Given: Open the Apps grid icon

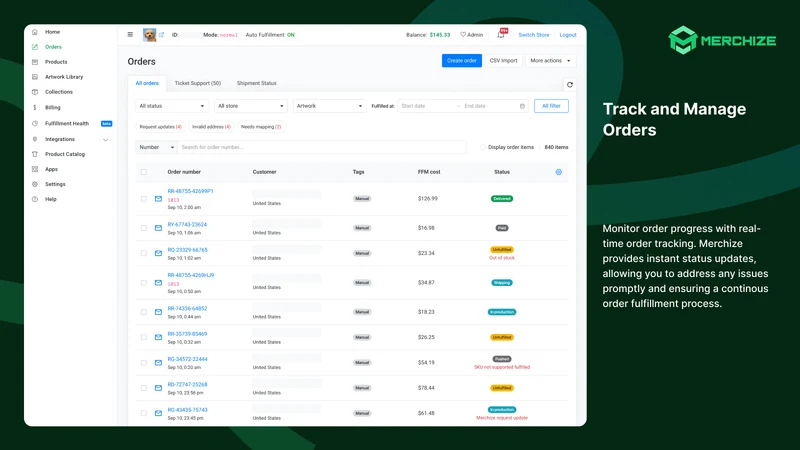Looking at the screenshot, I should (35, 169).
